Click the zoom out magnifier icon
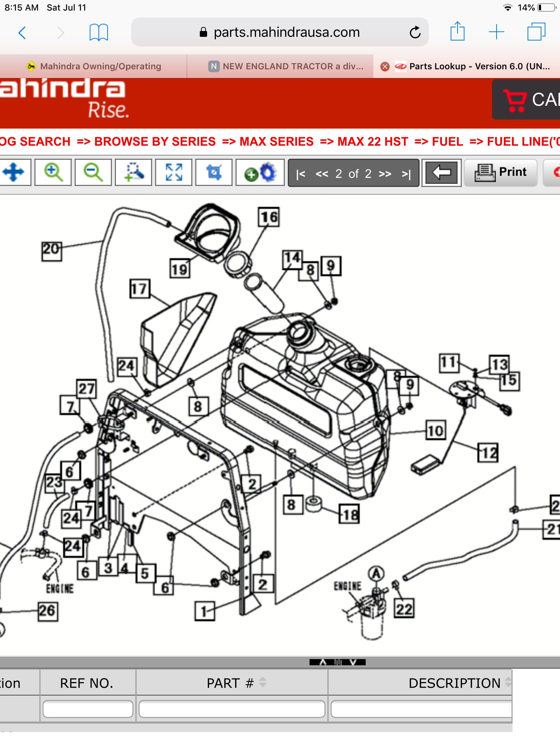The image size is (560, 747). 93,172
